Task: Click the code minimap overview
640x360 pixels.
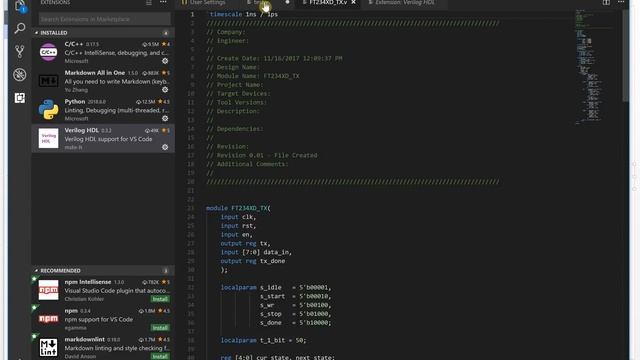Action: click(x=594, y=67)
